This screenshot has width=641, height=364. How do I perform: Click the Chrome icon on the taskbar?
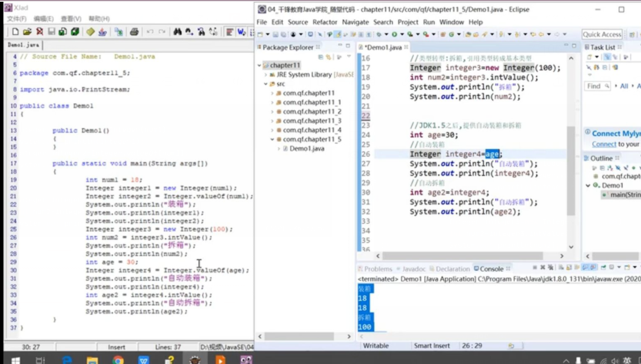pyautogui.click(x=118, y=360)
